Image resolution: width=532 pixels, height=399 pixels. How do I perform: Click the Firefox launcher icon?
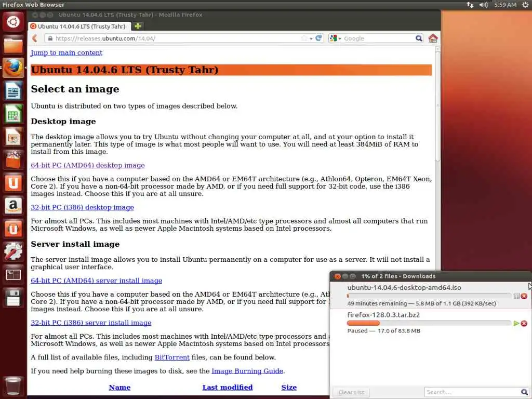(x=13, y=68)
